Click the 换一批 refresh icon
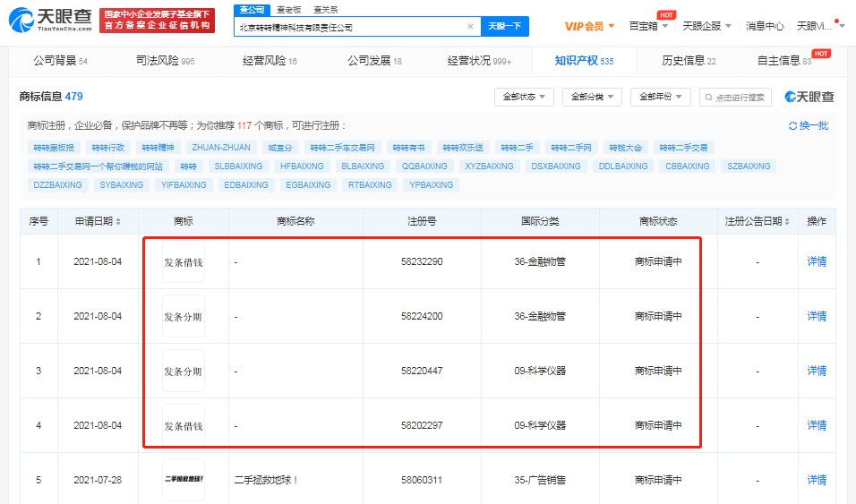The image size is (856, 504). coord(792,125)
